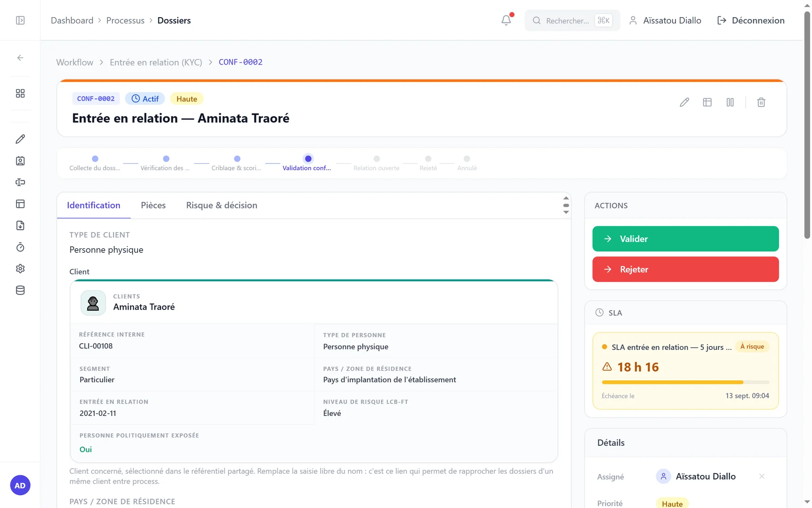Viewport: 812px width, 508px height.
Task: Open the dashboard grid icon in sidebar
Action: (x=20, y=93)
